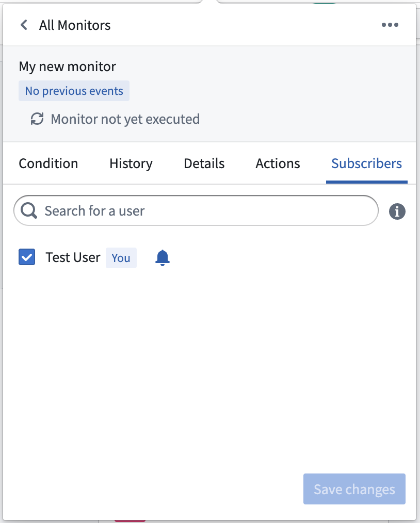View the Details tab
The image size is (420, 523).
pos(204,164)
